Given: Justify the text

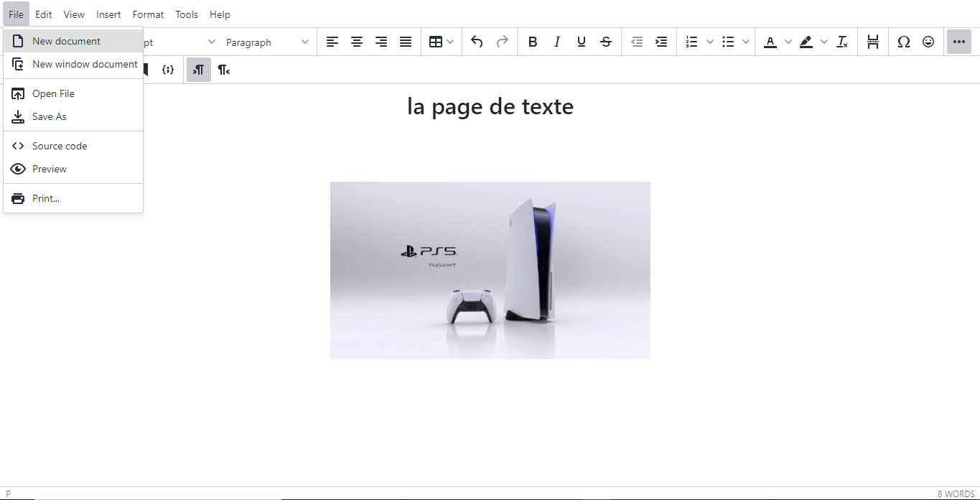Looking at the screenshot, I should (x=406, y=42).
